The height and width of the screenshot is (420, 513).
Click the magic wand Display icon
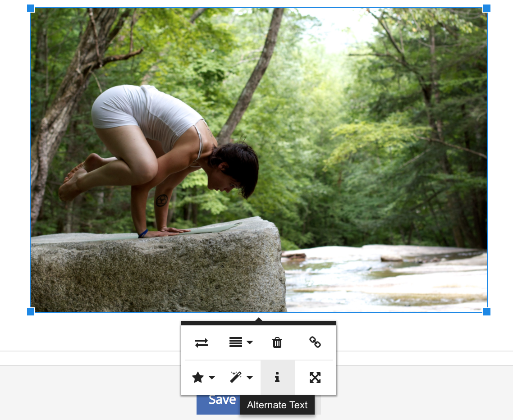(236, 377)
